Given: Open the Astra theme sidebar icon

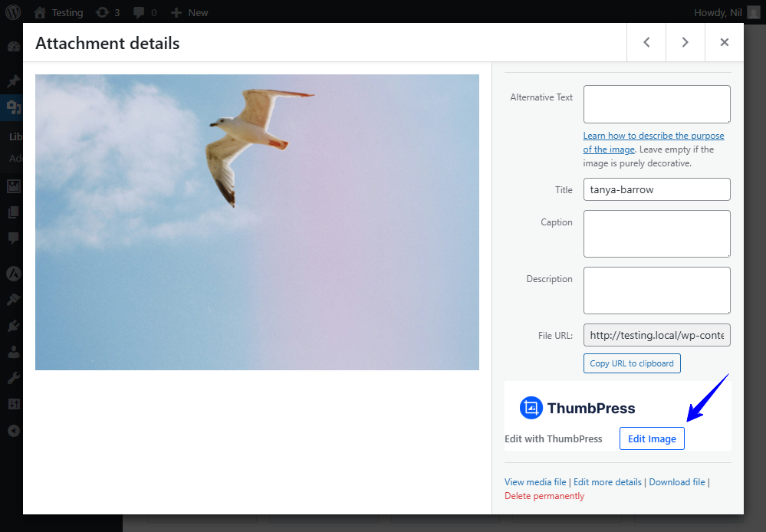Looking at the screenshot, I should pos(14,274).
